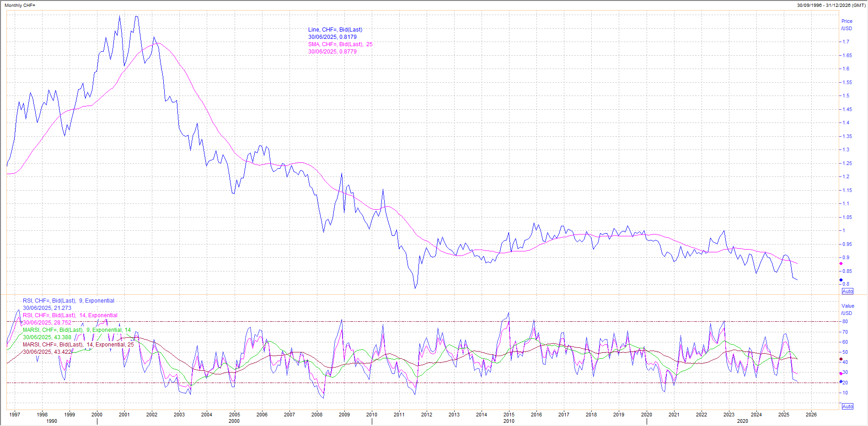Click the blue CHF= last-price diamond on the price axis
The image size is (868, 426).
coord(841,280)
